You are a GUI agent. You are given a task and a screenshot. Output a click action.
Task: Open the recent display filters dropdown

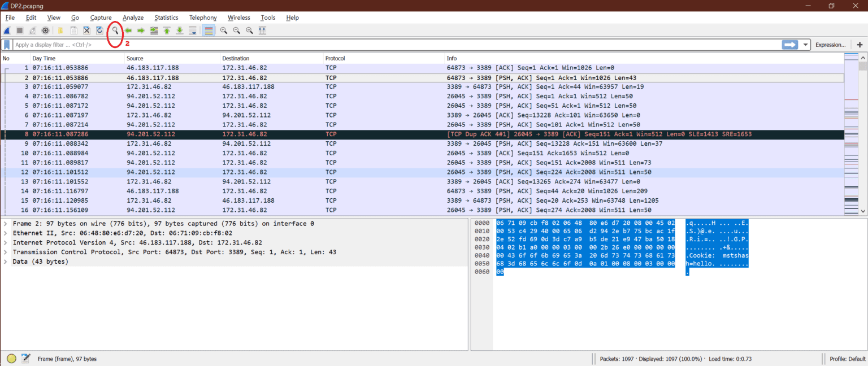click(805, 45)
